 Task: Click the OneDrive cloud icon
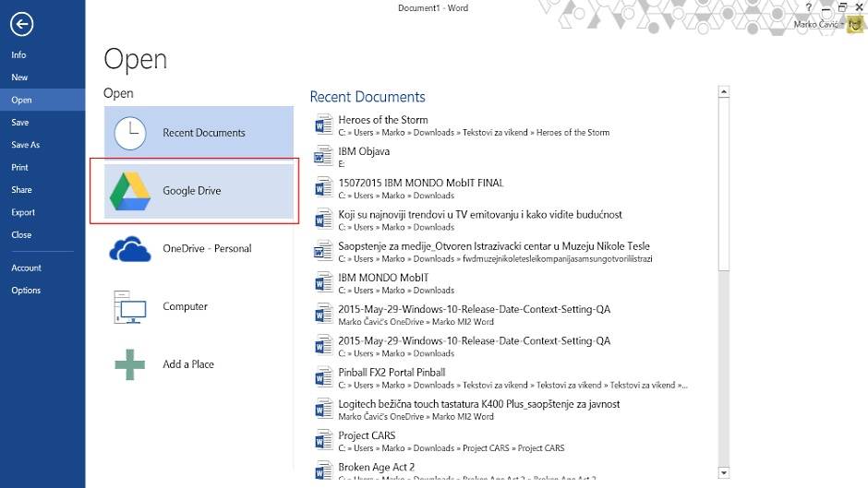coord(129,249)
